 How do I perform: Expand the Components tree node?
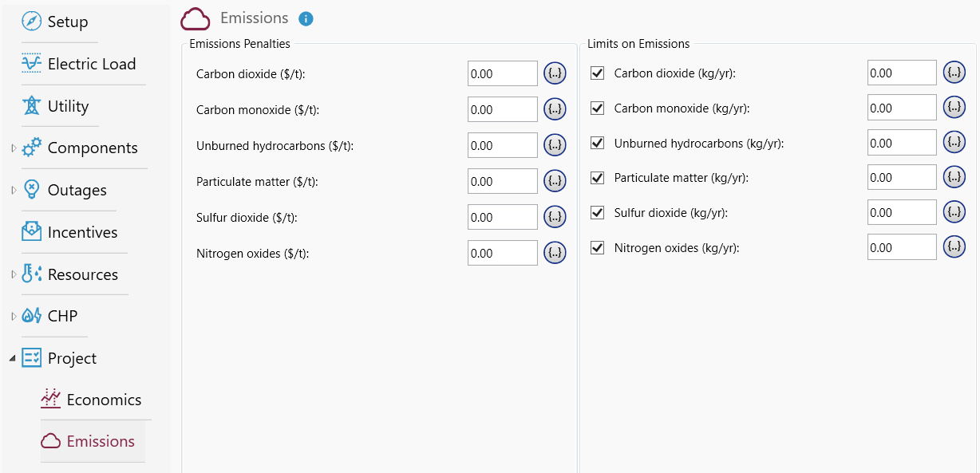[14, 148]
